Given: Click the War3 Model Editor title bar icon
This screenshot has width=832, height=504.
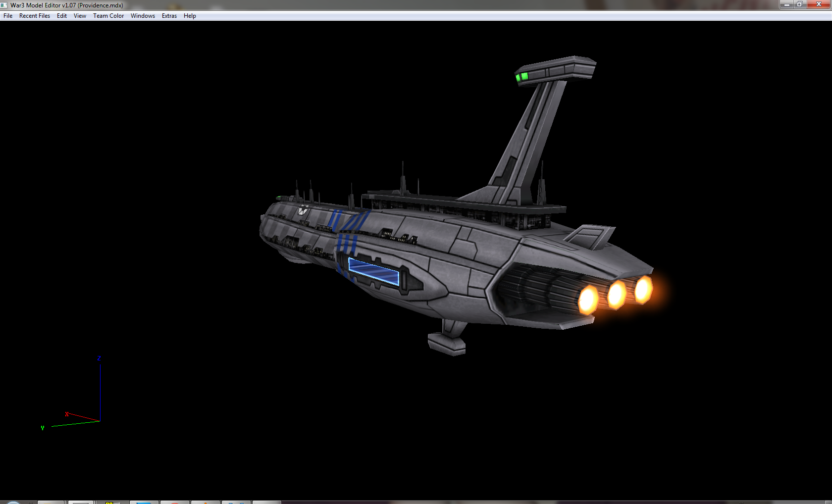Looking at the screenshot, I should (4, 5).
